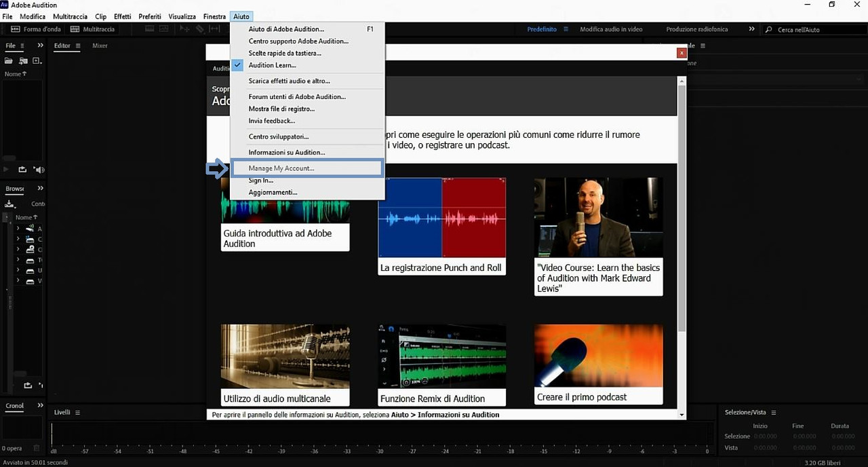868x467 pixels.
Task: Click import file icon in File panel
Action: (x=23, y=61)
